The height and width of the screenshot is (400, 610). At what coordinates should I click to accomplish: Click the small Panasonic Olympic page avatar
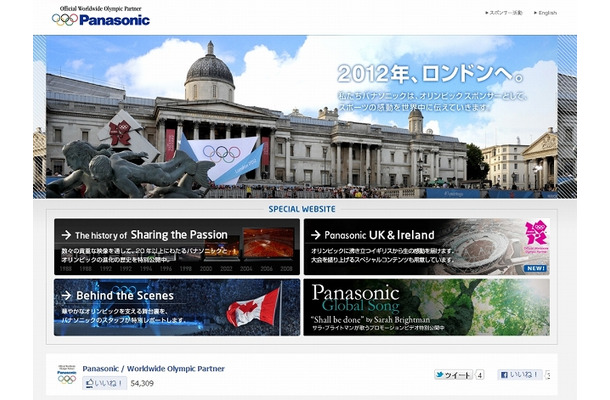67,374
